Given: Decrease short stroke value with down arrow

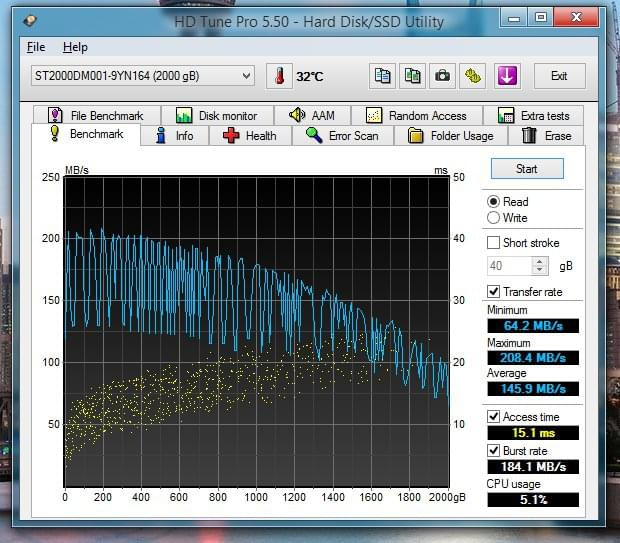Looking at the screenshot, I should click(540, 270).
